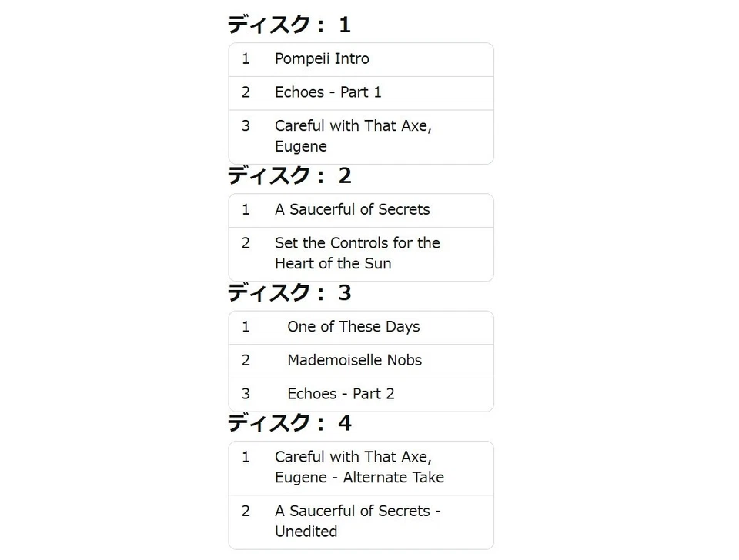Click A Saucerful of Secrets - Unedited
This screenshot has height=560, width=739.
(361, 522)
